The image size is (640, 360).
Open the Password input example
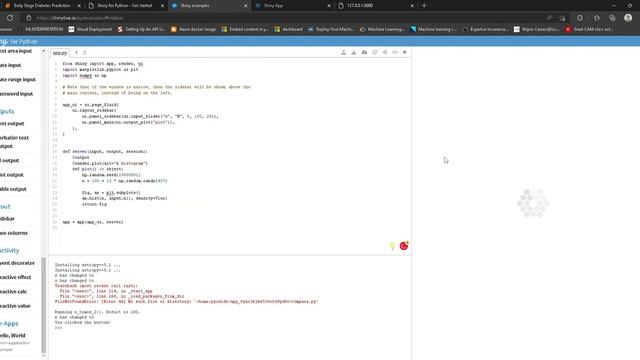[16, 94]
